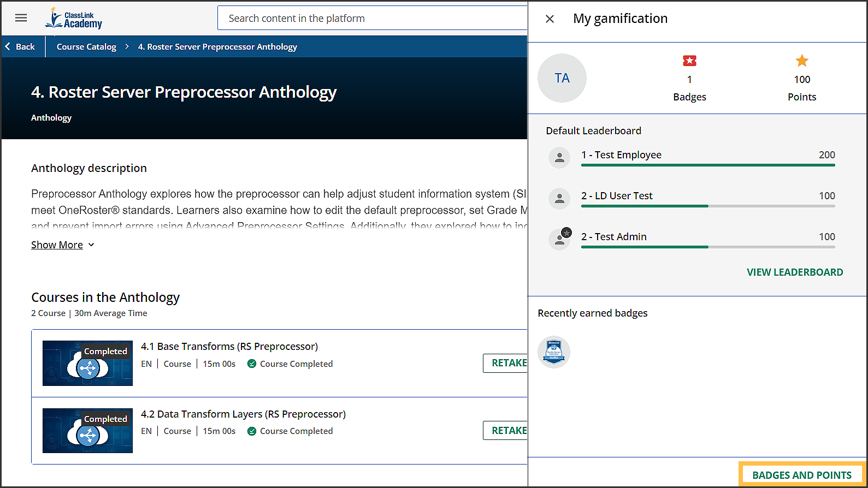The height and width of the screenshot is (488, 868).
Task: Close the My gamification panel
Action: click(x=550, y=19)
